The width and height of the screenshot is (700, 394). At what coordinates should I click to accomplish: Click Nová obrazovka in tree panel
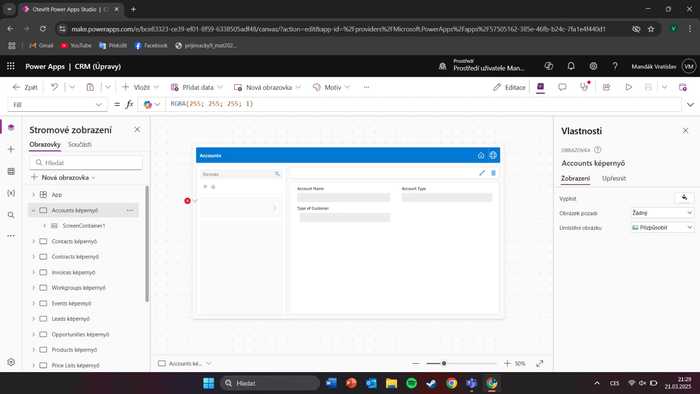pos(63,178)
